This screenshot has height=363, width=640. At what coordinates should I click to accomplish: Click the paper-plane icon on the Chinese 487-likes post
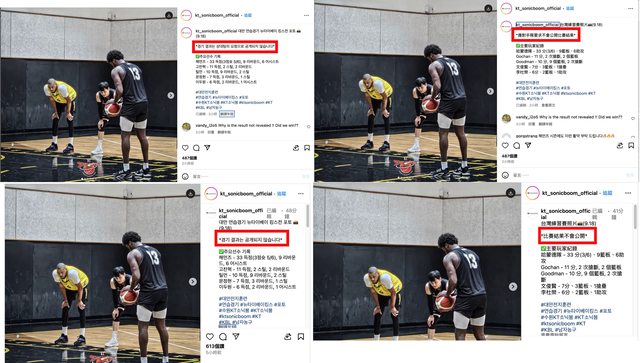point(528,145)
